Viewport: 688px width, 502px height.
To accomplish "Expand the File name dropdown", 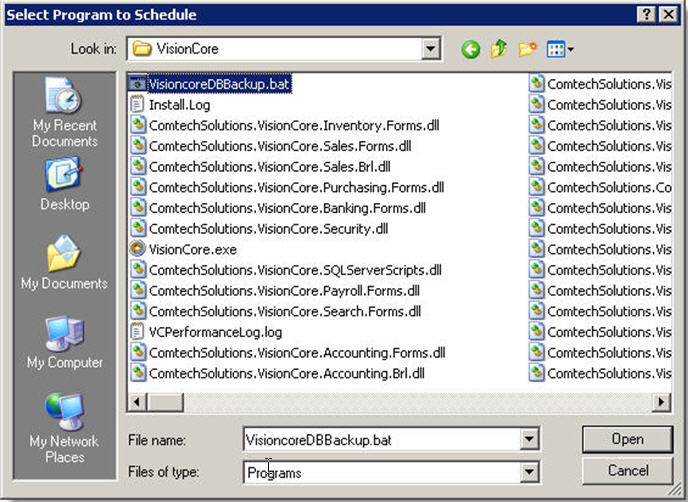I will pyautogui.click(x=529, y=439).
